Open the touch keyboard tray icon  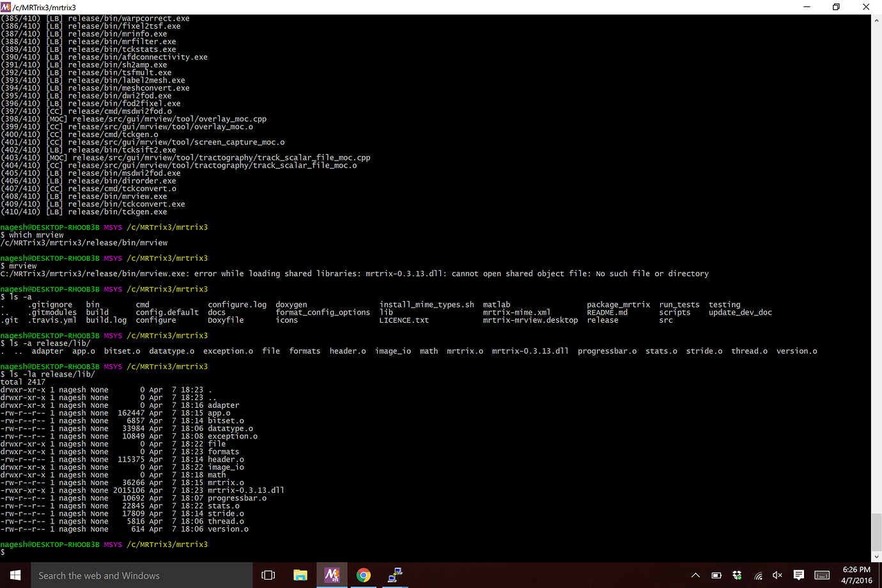tap(821, 575)
